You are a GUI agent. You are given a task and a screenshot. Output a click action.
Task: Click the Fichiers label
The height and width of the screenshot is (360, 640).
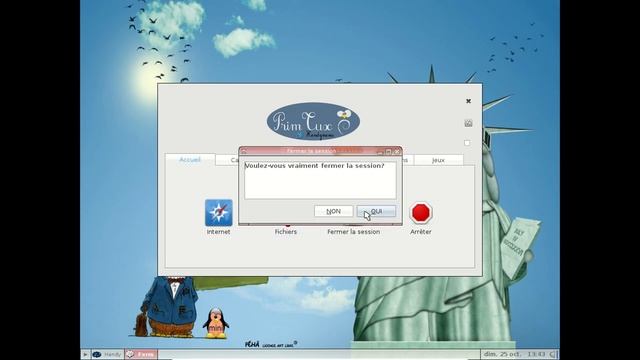(286, 231)
